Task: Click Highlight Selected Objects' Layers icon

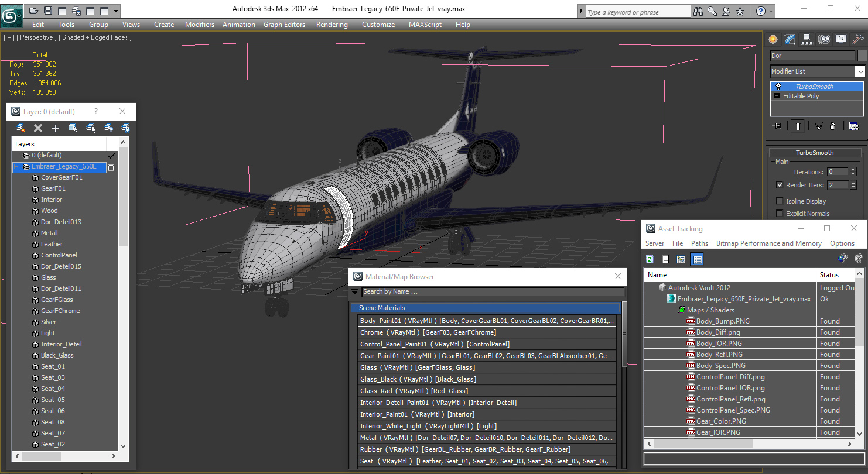Action: pyautogui.click(x=91, y=128)
